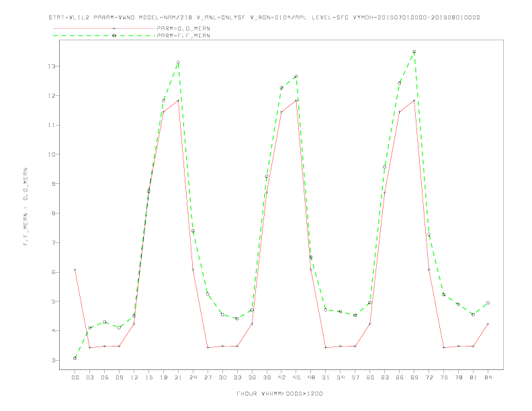
Task: Click the green peak data point at hour 45
Action: (296, 77)
